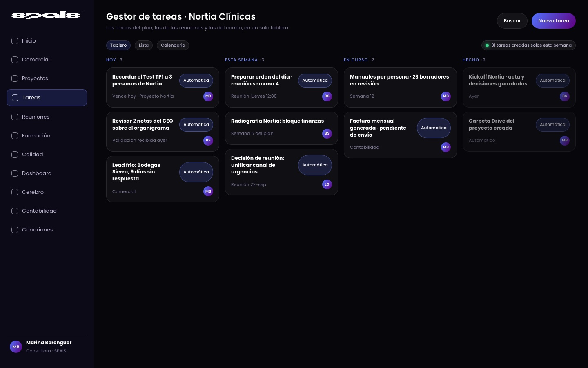The width and height of the screenshot is (588, 368).
Task: Click the Automática badge on the Decisión de reunión card
Action: (315, 165)
